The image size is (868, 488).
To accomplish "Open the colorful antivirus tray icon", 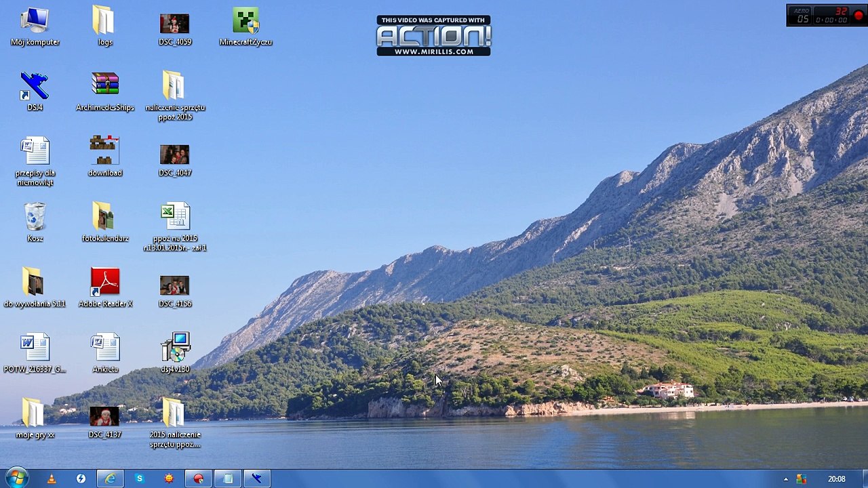I will coord(802,479).
